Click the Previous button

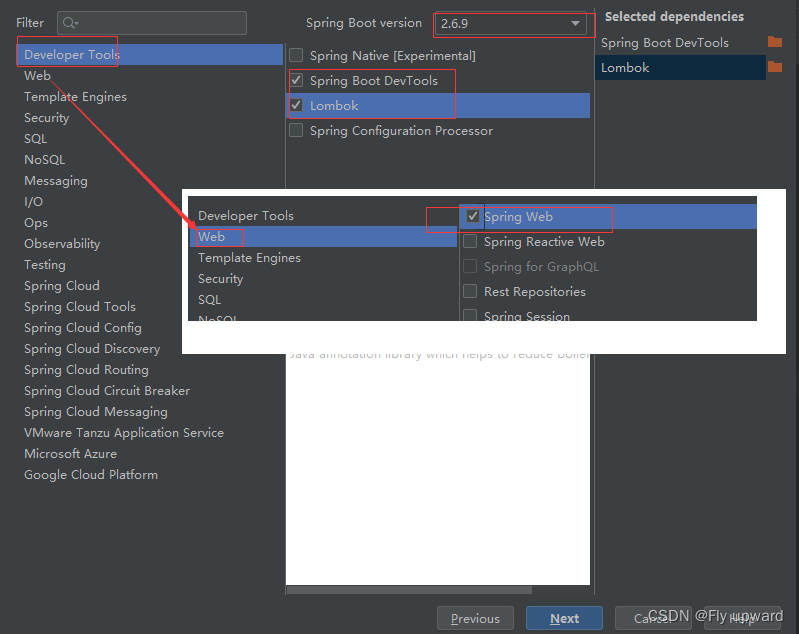point(475,618)
